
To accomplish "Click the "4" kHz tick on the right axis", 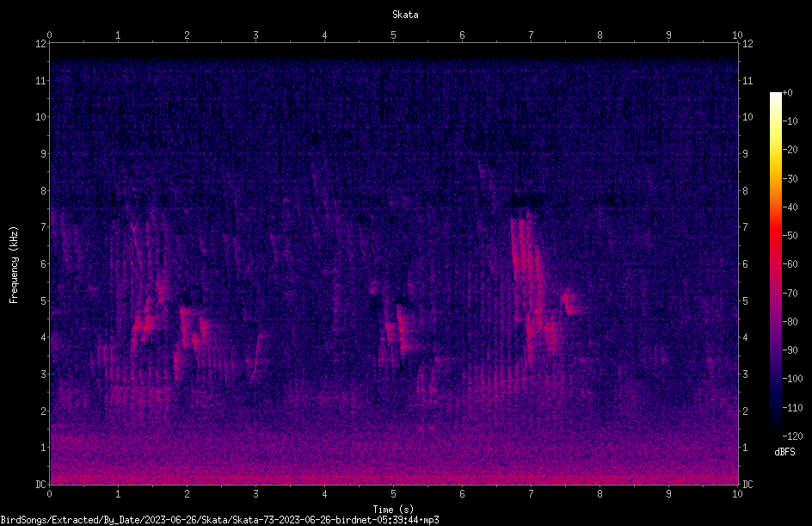I will click(x=746, y=337).
